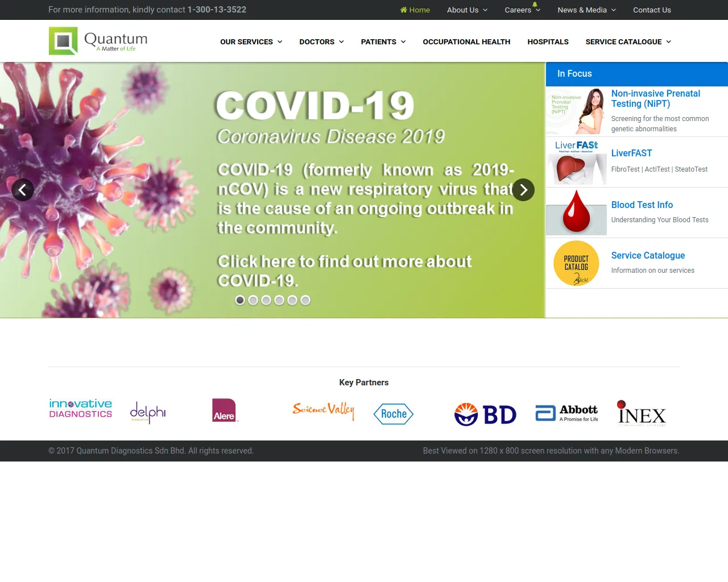Expand the Doctors dropdown

coord(322,41)
